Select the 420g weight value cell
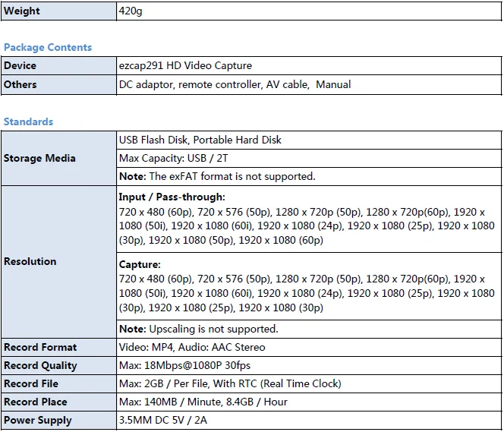Screen dimensions: 504x432 click(x=132, y=11)
